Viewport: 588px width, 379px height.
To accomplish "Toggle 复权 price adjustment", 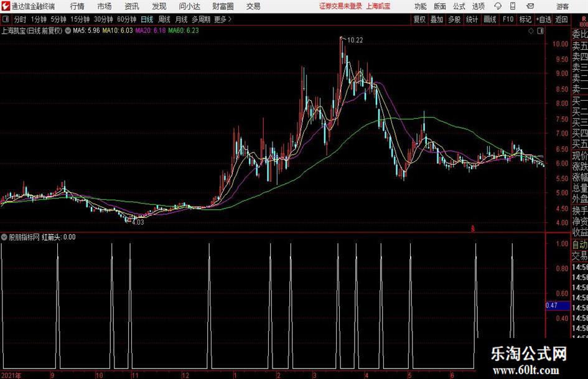I will (419, 19).
